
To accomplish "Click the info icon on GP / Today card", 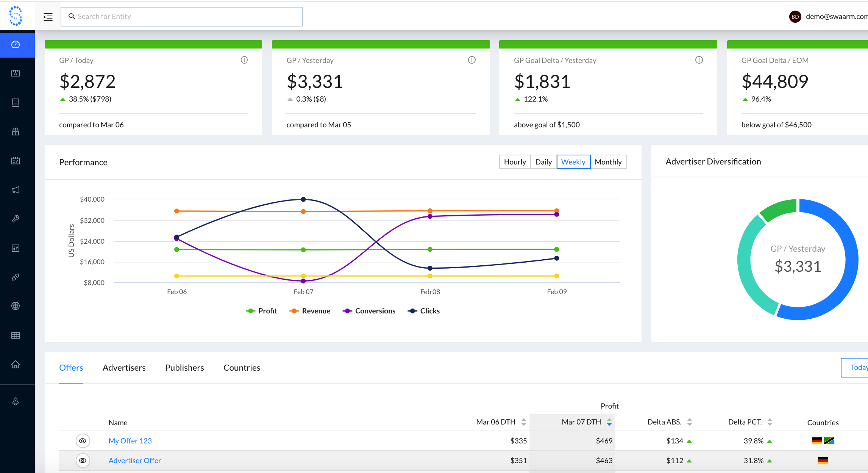I will [x=244, y=60].
